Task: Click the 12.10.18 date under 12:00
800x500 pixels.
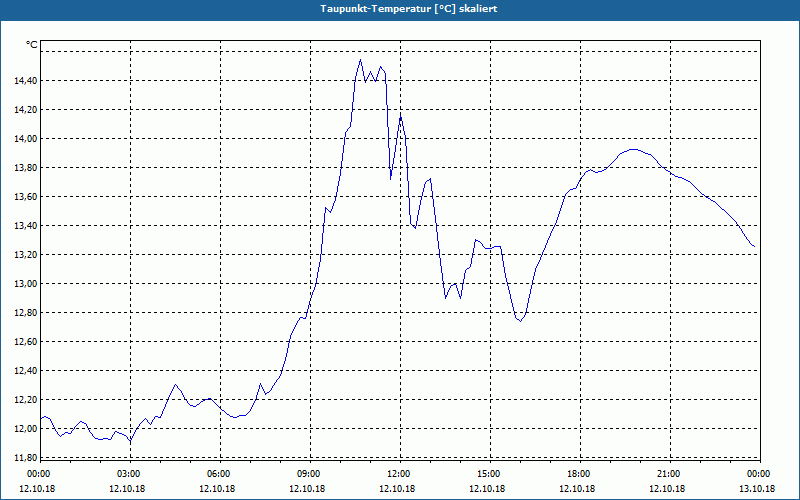Action: (397, 488)
